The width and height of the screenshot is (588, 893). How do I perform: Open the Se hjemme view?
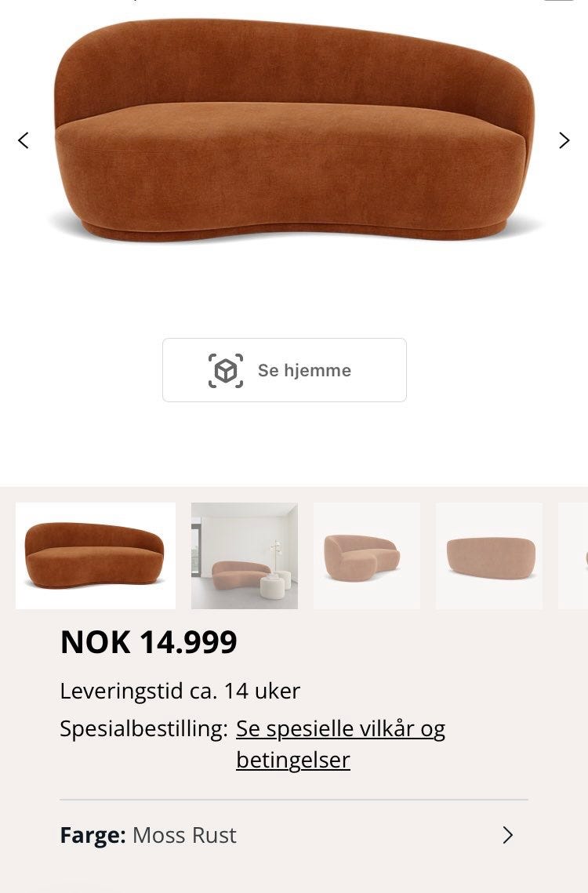pos(285,370)
